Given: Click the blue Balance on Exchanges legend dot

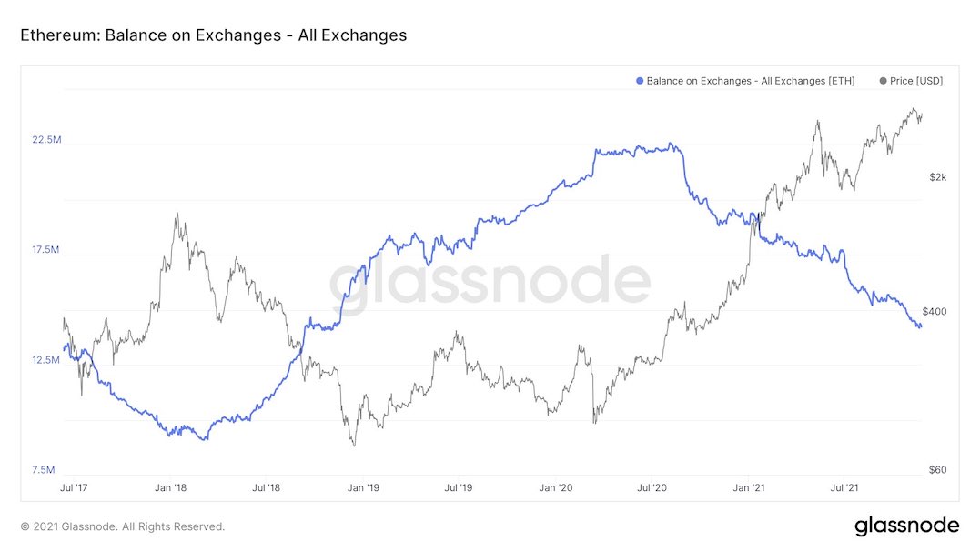Looking at the screenshot, I should [x=640, y=81].
